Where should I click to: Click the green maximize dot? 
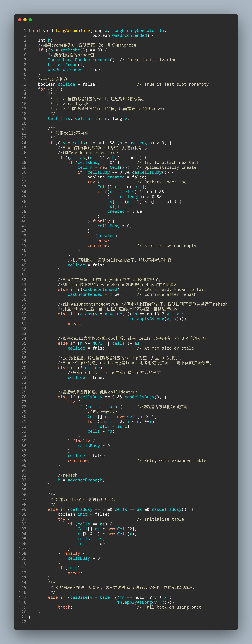(30, 20)
